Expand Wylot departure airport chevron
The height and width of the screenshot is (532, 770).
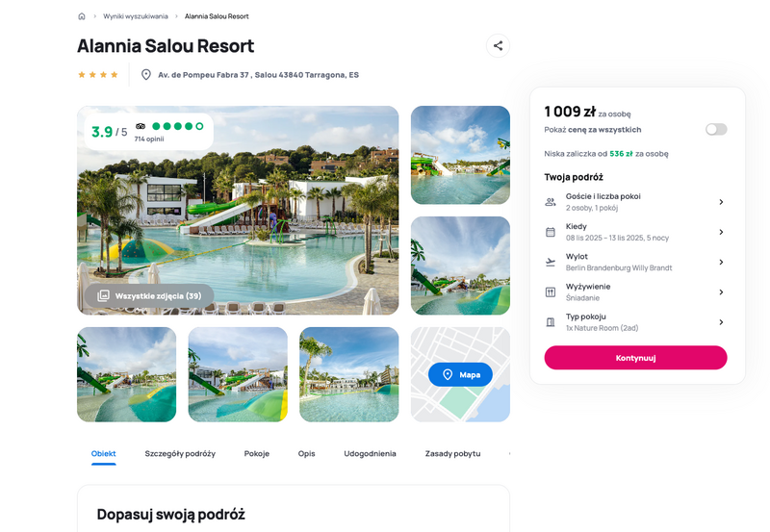721,262
